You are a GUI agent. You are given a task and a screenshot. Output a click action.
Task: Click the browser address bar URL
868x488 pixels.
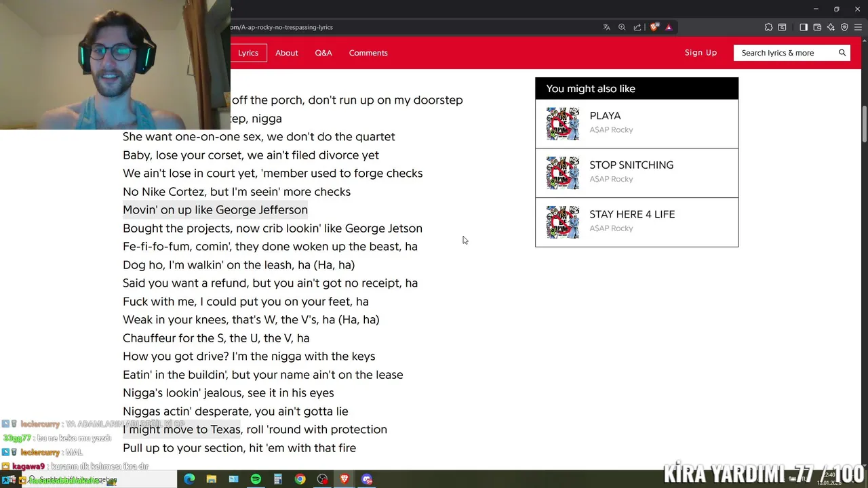(x=281, y=27)
